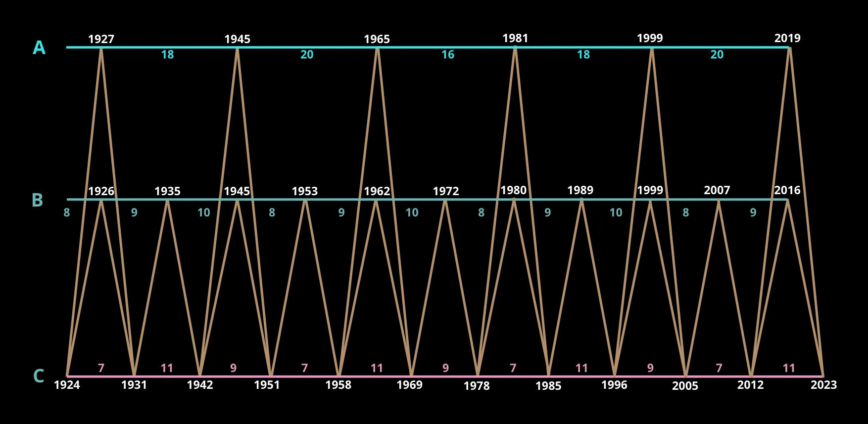
Task: Choose the year 1996 on row C
Action: (614, 385)
